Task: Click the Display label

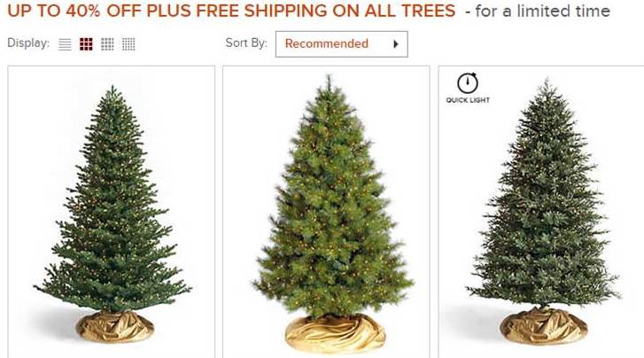Action: click(28, 43)
